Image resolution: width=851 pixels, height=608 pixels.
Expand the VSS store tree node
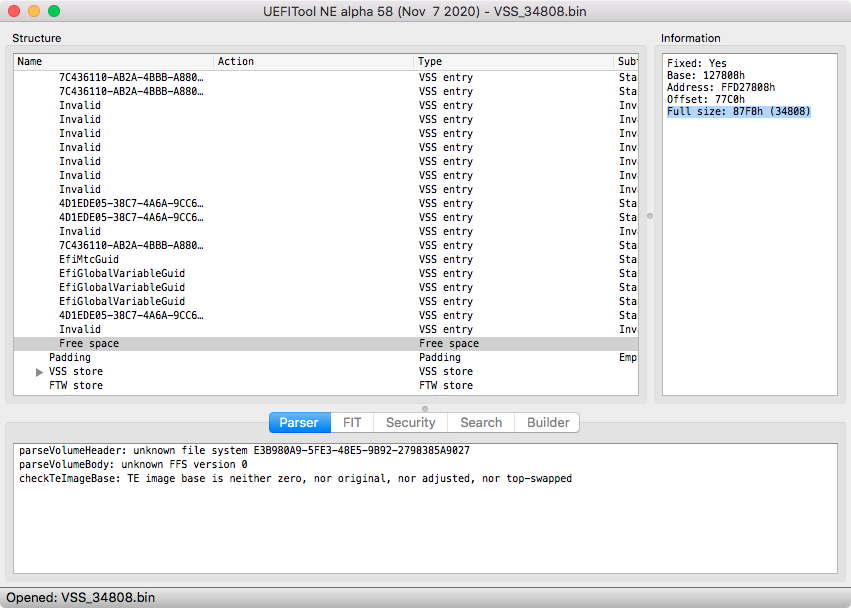[39, 372]
